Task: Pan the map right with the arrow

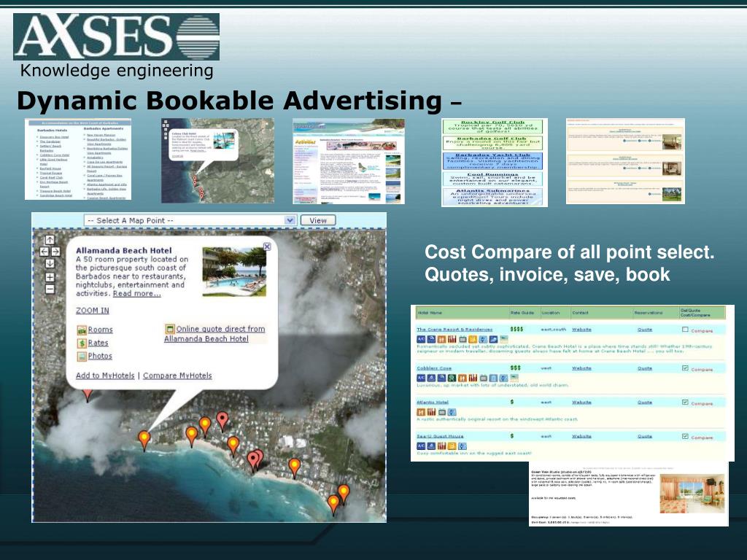Action: click(55, 252)
